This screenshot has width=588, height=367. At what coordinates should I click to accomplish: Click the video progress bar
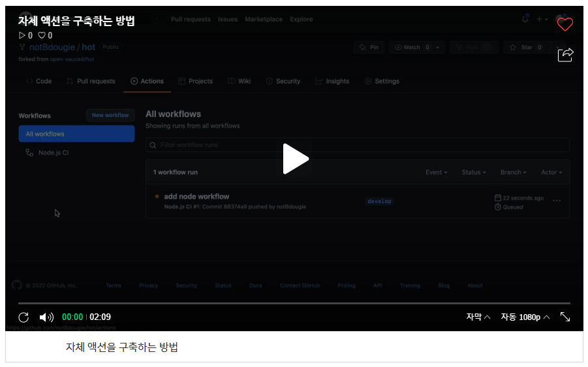294,303
